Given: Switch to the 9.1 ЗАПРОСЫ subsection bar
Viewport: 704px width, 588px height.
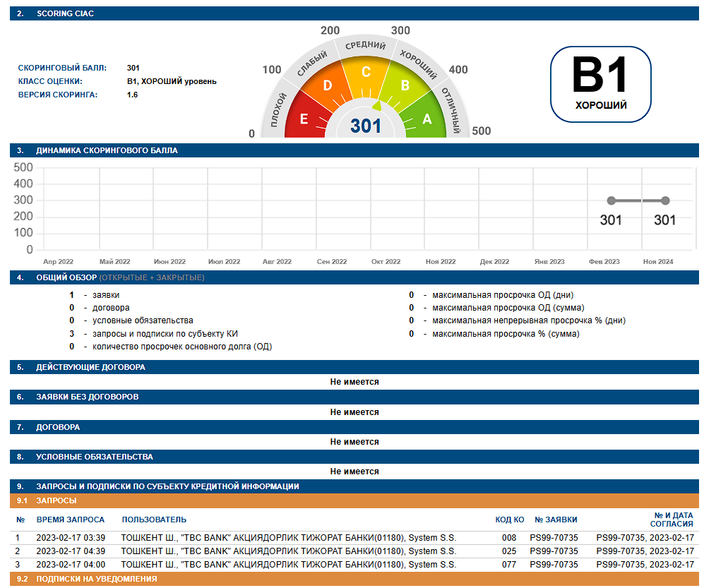Looking at the screenshot, I should pyautogui.click(x=56, y=500).
